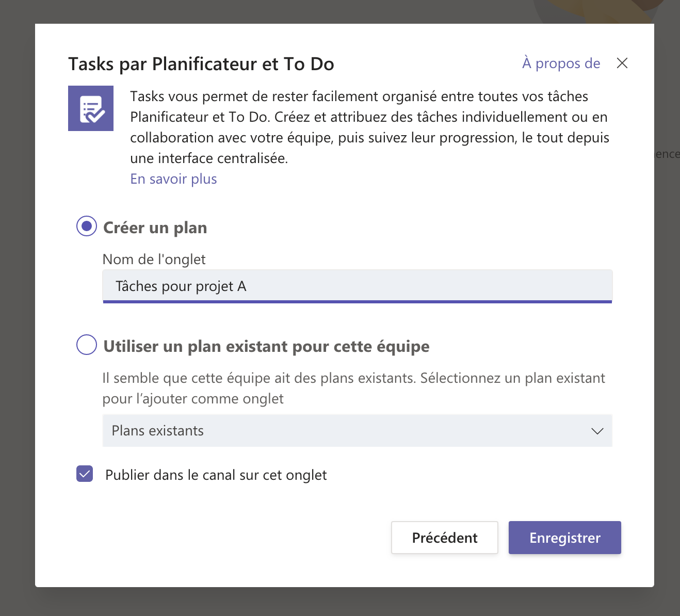This screenshot has width=680, height=616.
Task: Follow the En savoir plus link
Action: pos(173,179)
